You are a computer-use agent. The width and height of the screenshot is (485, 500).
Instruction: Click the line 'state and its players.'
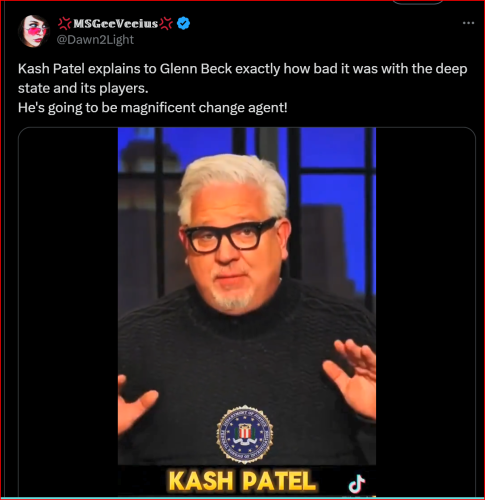pos(83,88)
